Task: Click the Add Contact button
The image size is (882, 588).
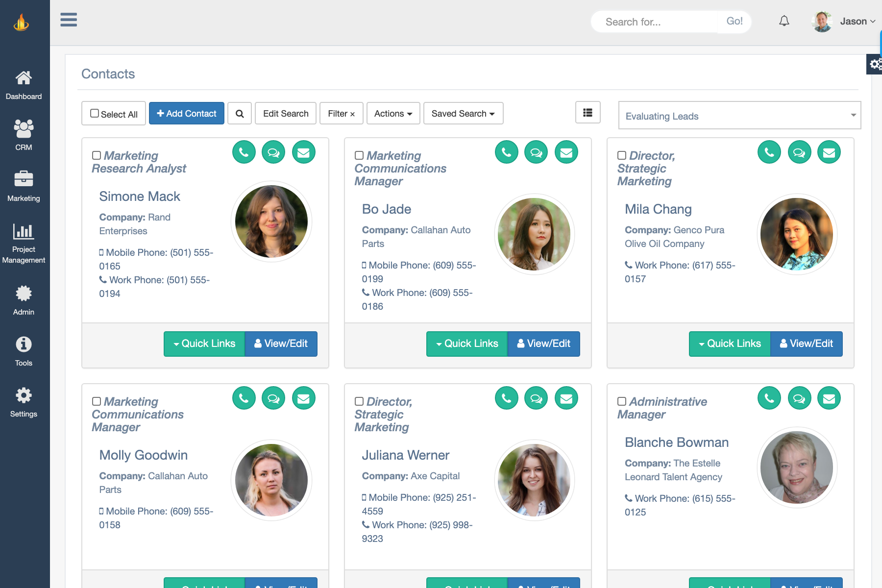Action: click(x=187, y=114)
